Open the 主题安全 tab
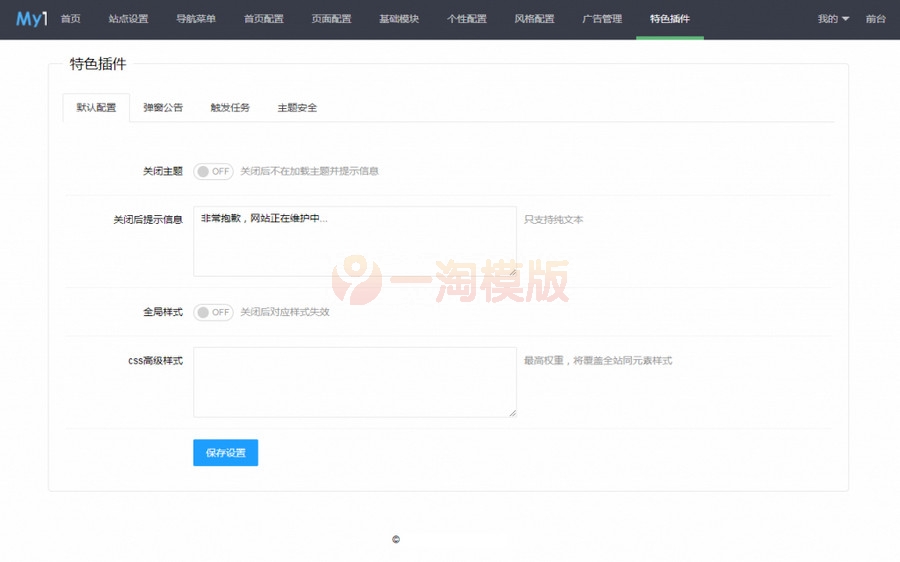Screen dimensions: 900x562 coord(297,107)
